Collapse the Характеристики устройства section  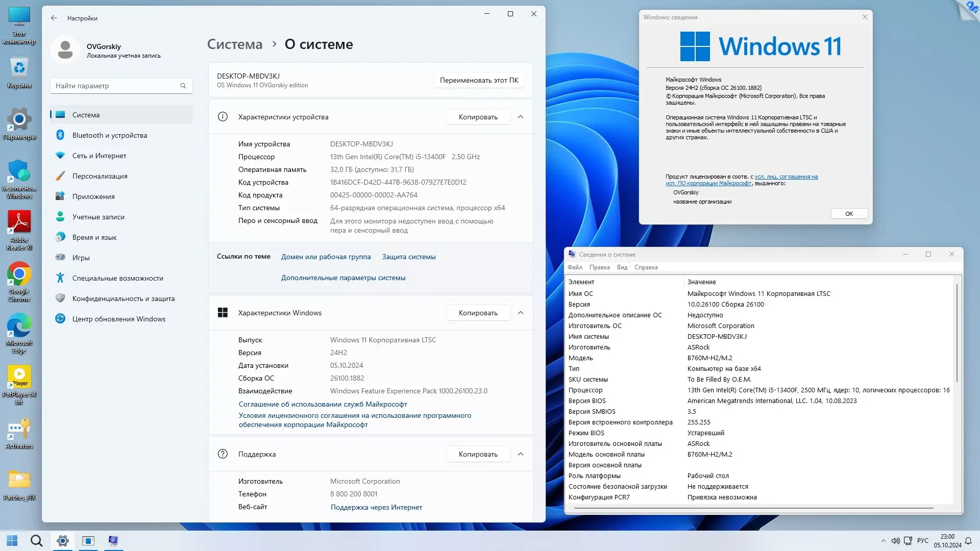tap(521, 116)
